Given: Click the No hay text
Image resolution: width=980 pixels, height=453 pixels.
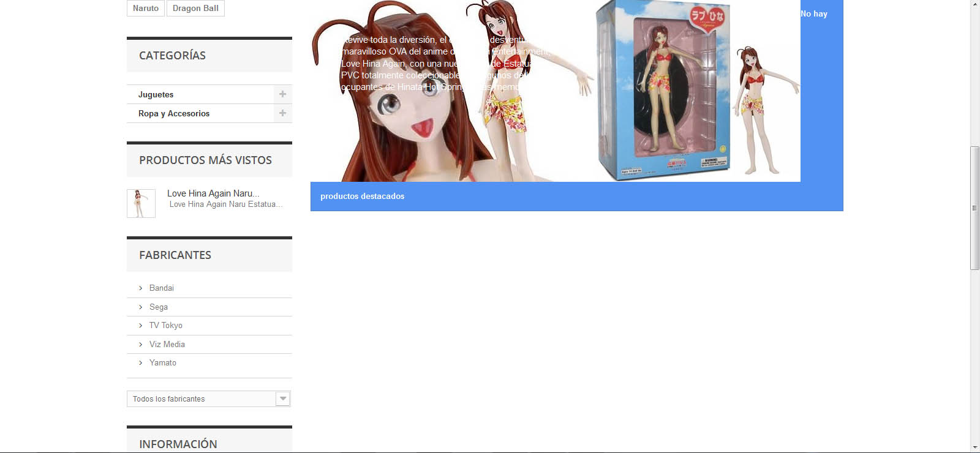Looking at the screenshot, I should tap(814, 14).
